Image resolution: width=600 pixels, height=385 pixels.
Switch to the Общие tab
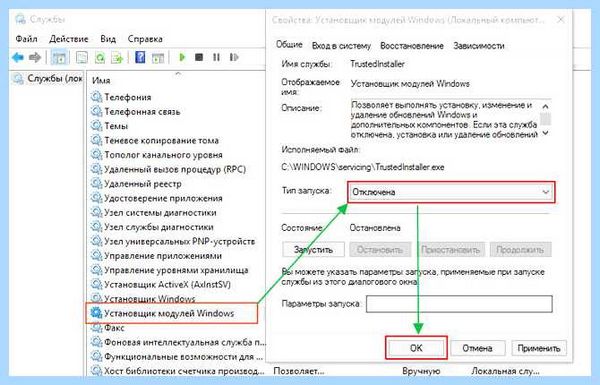289,45
